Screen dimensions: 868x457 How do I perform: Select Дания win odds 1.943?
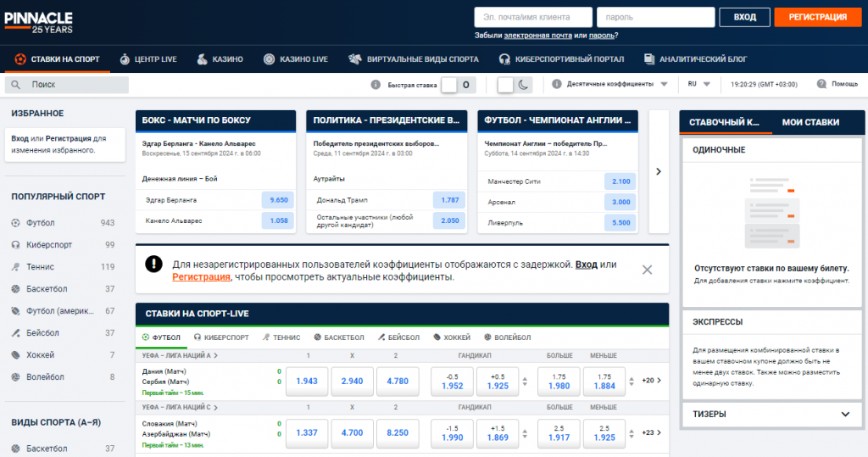307,381
